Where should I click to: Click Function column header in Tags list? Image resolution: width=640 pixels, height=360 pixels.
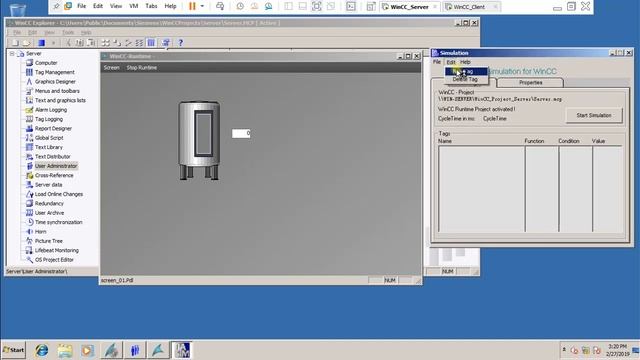(534, 141)
